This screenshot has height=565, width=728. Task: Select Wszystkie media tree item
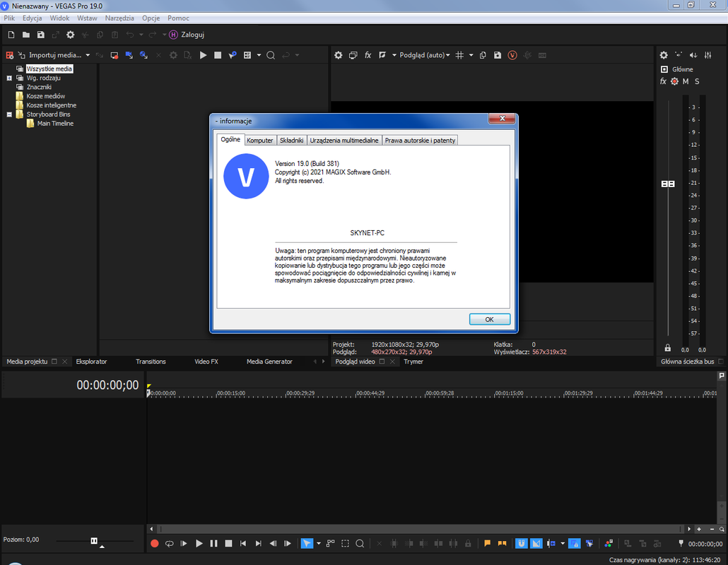(49, 69)
